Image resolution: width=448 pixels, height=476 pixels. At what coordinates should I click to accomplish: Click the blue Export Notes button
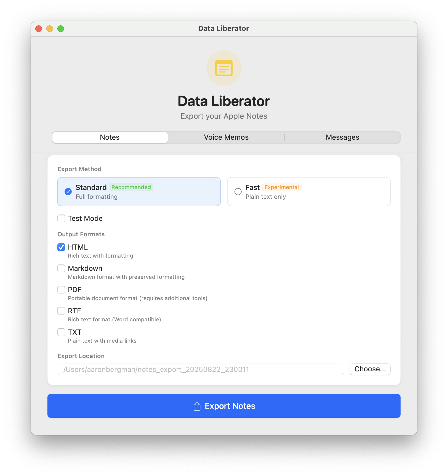[224, 406]
